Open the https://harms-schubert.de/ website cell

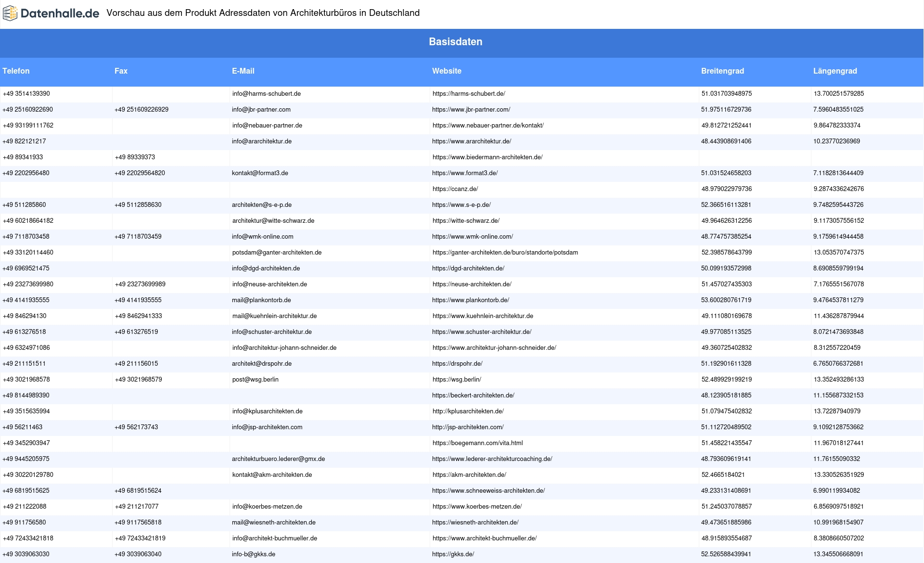(x=469, y=94)
